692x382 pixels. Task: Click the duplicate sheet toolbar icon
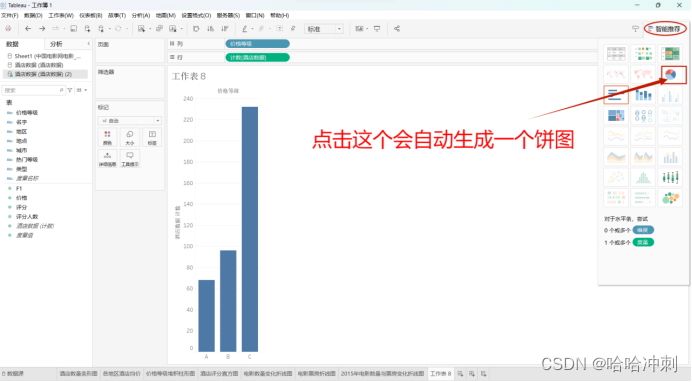click(x=159, y=29)
